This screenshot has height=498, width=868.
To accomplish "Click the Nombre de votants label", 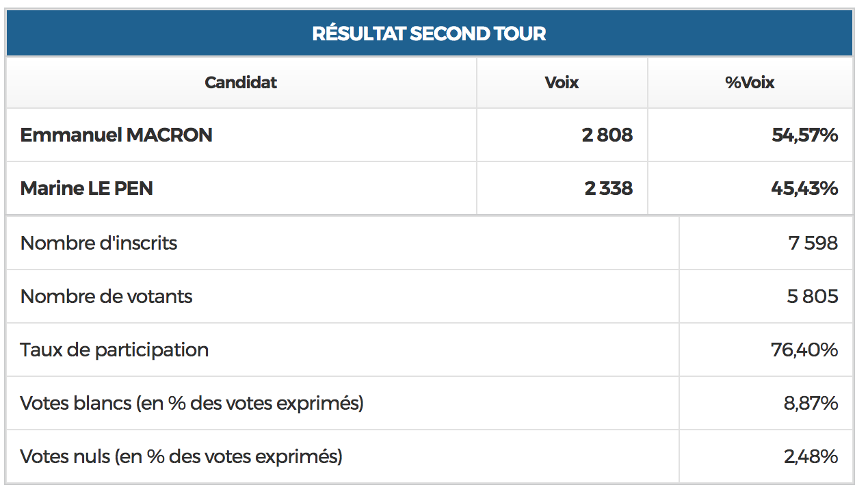I will [107, 296].
